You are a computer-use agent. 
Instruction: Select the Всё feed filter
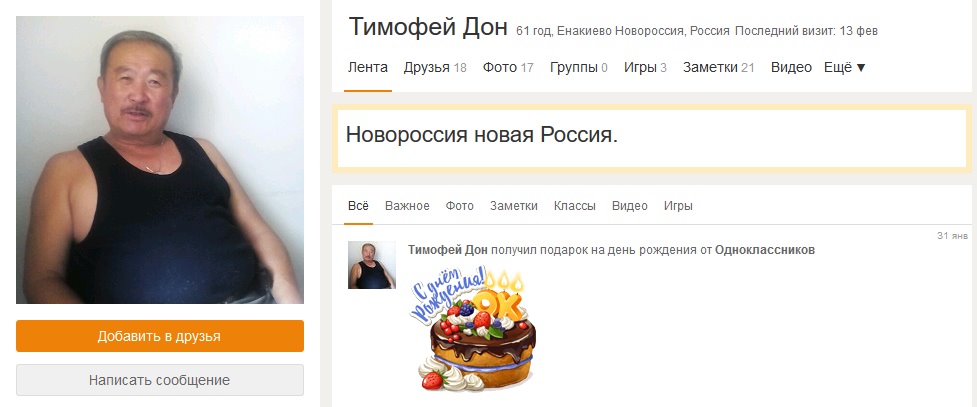358,206
